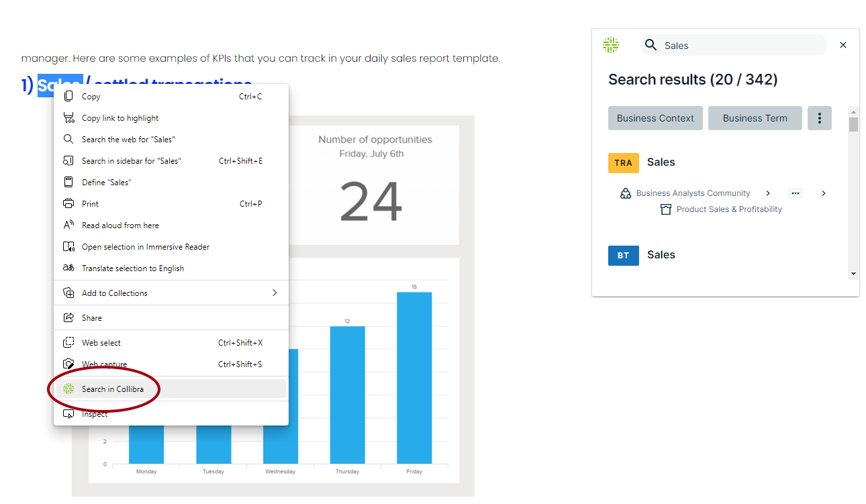Open the three-dot kebab menu beside the filters
Viewport: 866px width, 504px height.
point(819,117)
